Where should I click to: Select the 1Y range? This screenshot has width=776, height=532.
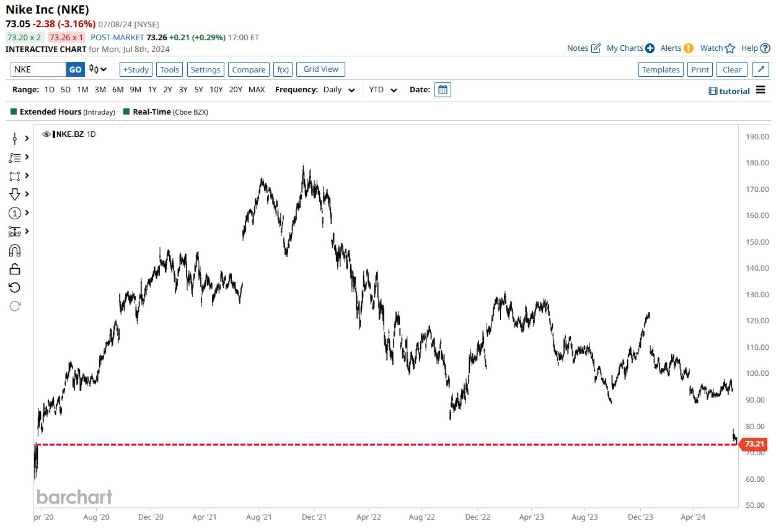point(152,90)
